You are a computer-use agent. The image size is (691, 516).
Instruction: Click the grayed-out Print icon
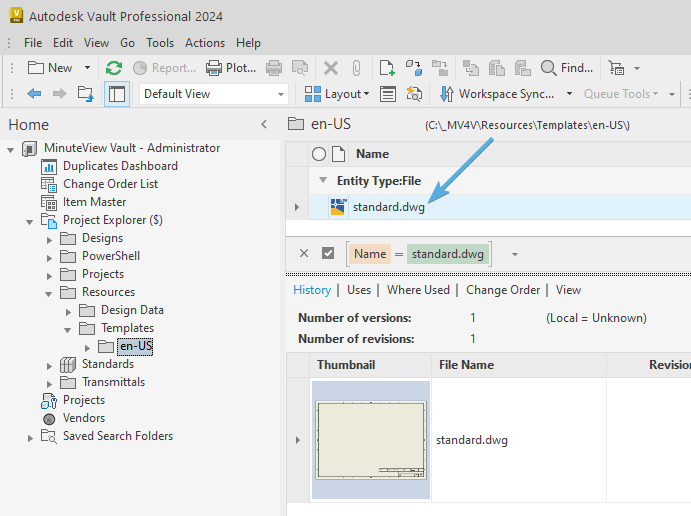[x=274, y=68]
